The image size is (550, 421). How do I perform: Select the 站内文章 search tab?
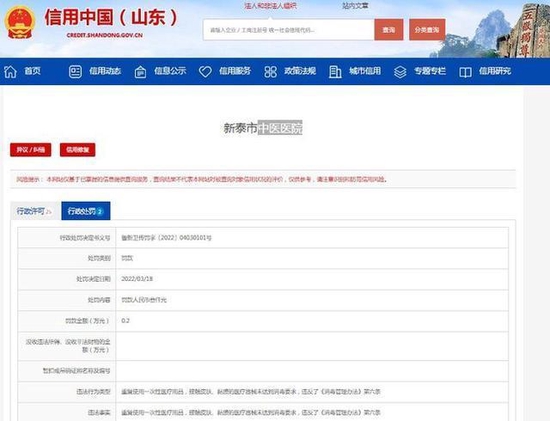click(355, 6)
